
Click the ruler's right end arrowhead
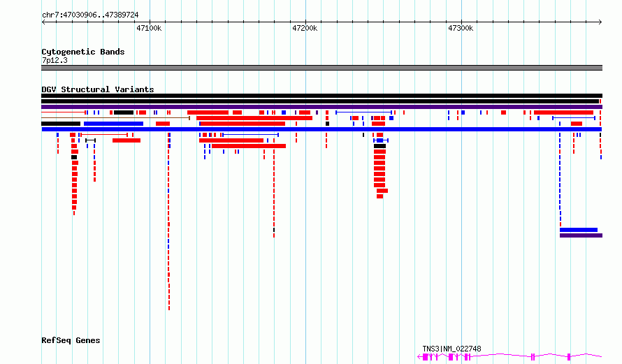click(600, 22)
